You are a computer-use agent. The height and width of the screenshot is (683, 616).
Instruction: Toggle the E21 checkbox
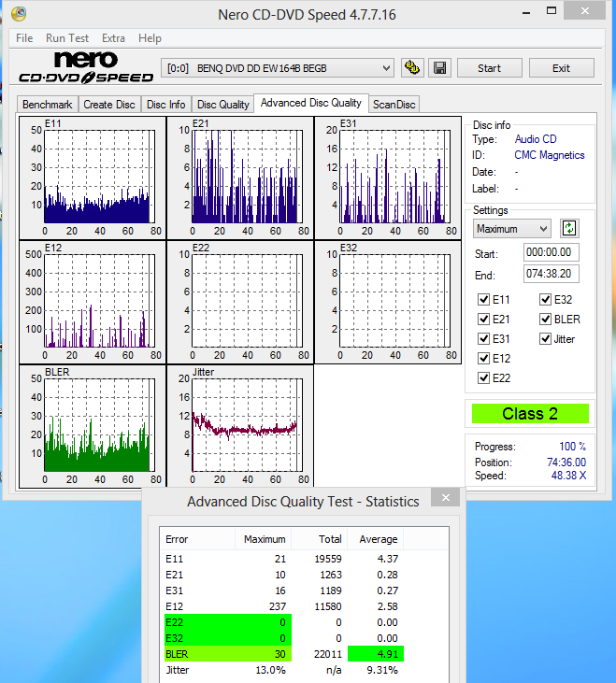point(483,320)
